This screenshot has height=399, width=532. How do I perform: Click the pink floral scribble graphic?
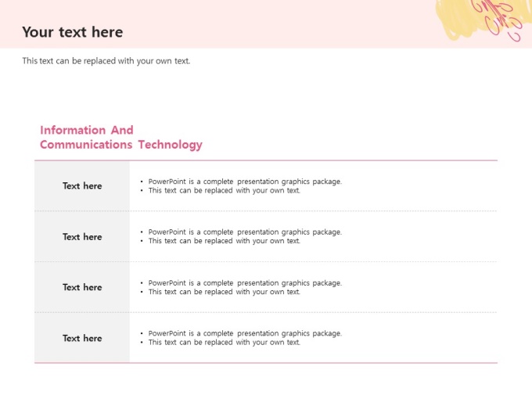click(x=499, y=19)
